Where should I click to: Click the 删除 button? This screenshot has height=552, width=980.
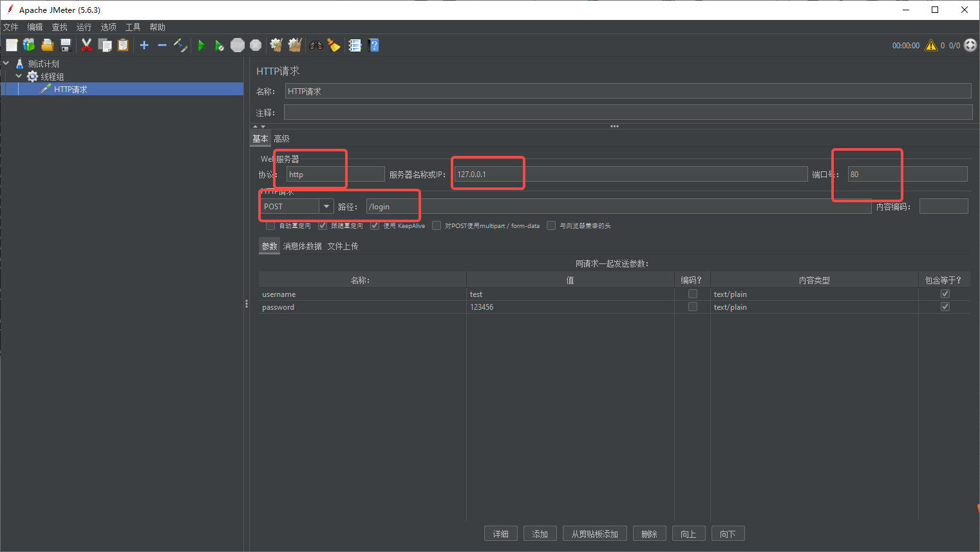point(649,534)
